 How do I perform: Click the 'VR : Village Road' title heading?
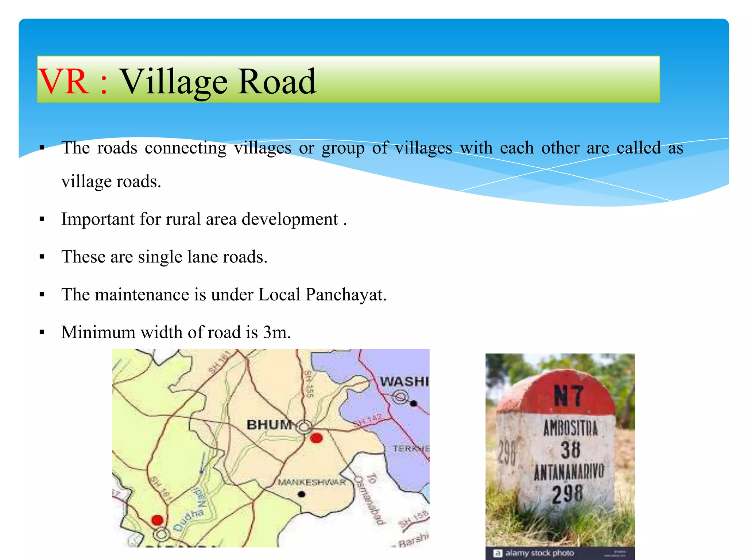(x=177, y=81)
